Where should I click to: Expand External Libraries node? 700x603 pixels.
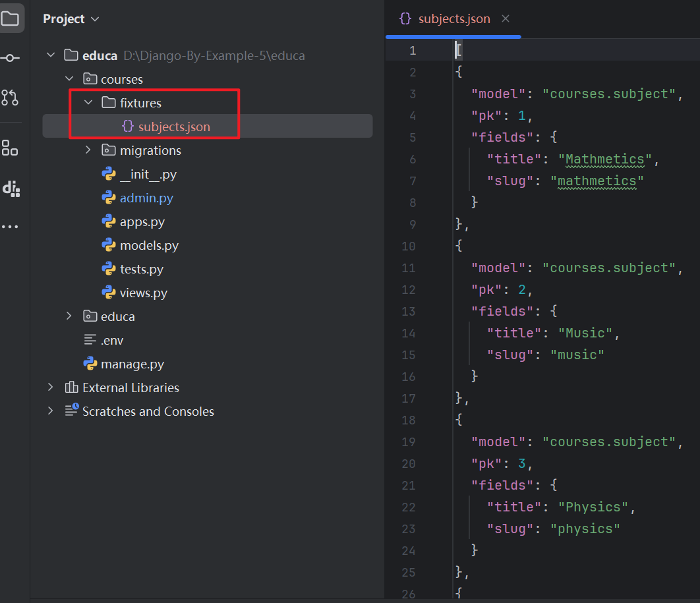tap(51, 388)
